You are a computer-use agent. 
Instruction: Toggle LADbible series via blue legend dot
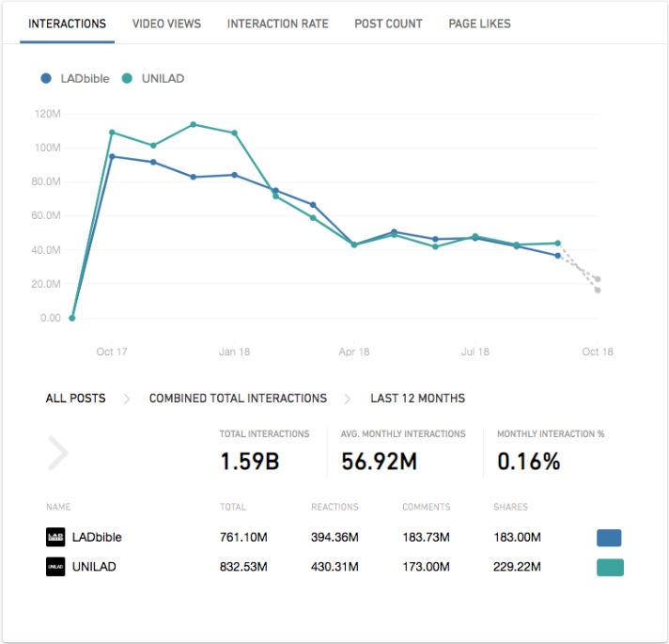click(x=46, y=79)
